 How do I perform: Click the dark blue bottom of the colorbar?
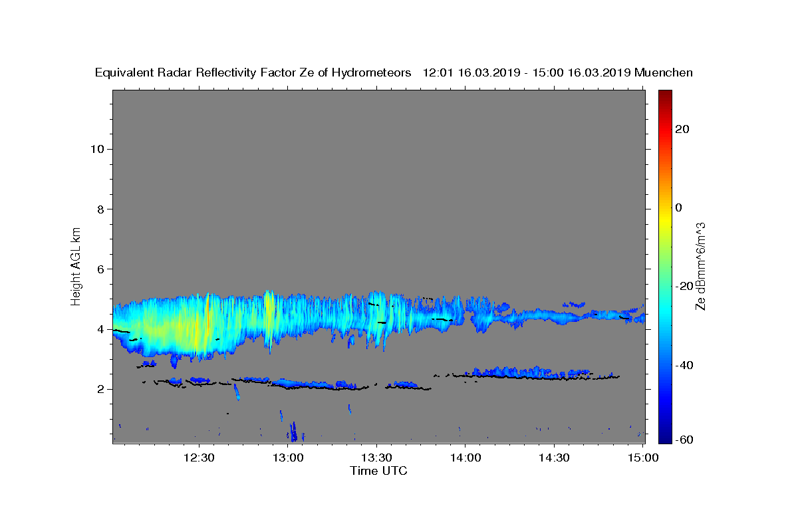pos(665,436)
